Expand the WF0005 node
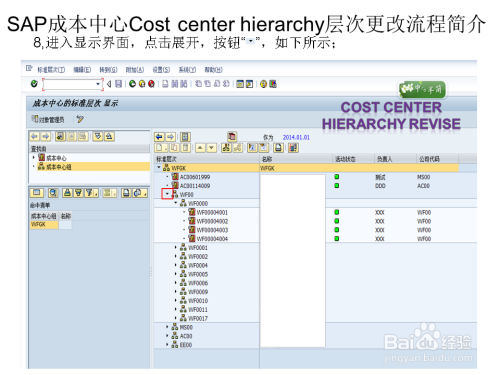This screenshot has width=500, height=375. pyautogui.click(x=176, y=274)
